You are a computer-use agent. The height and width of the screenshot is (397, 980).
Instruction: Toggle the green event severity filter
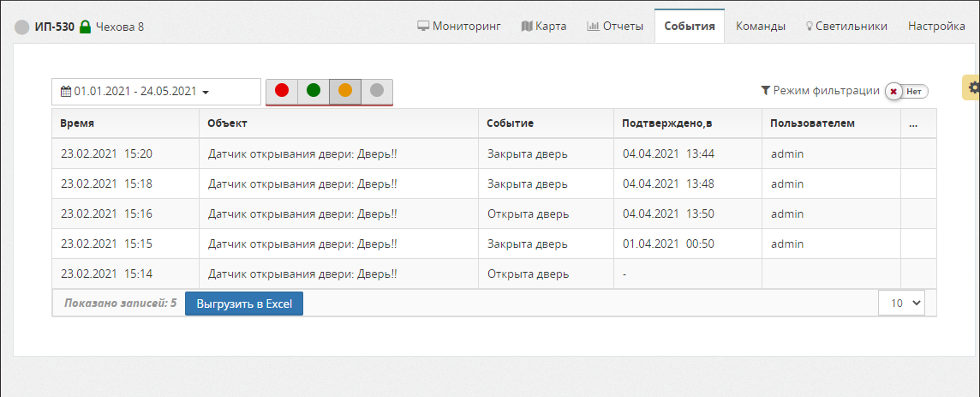314,91
